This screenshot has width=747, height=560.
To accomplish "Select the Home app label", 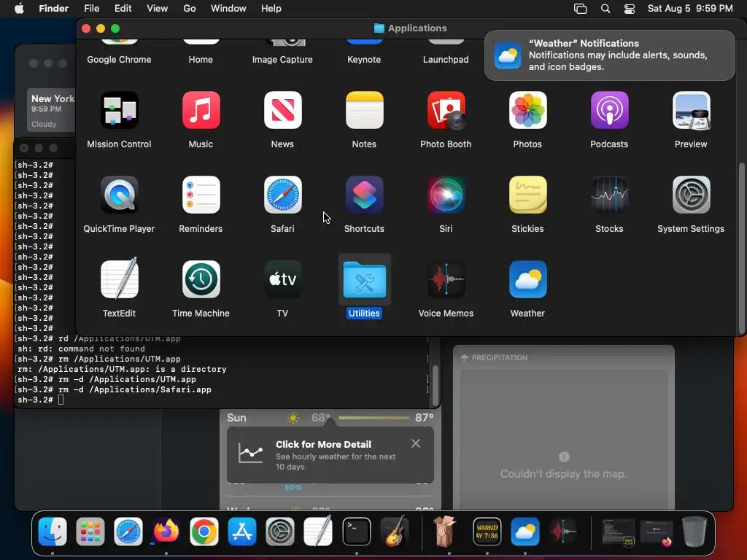I will [201, 60].
